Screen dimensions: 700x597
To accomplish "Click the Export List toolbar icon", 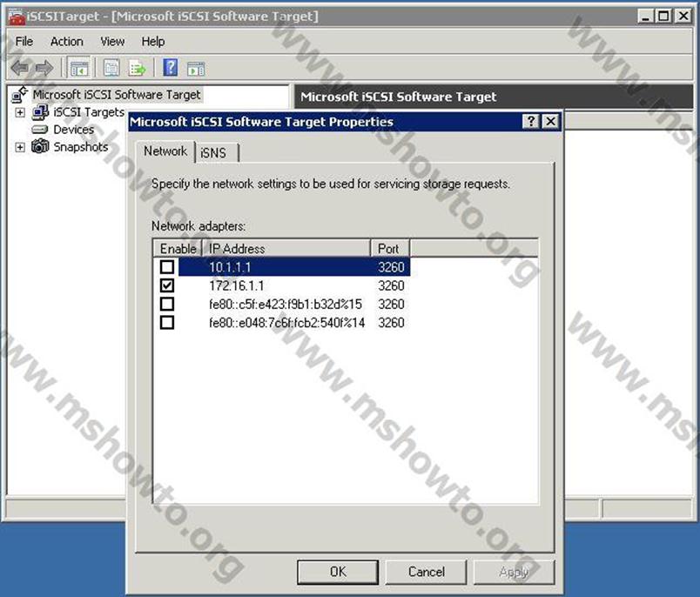I will coord(137,68).
